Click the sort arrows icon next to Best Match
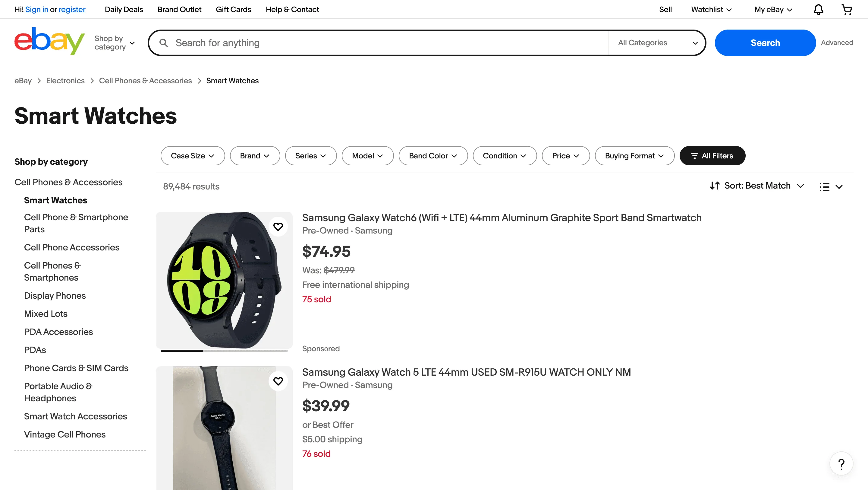Viewport: 868px width, 490px height. [715, 186]
